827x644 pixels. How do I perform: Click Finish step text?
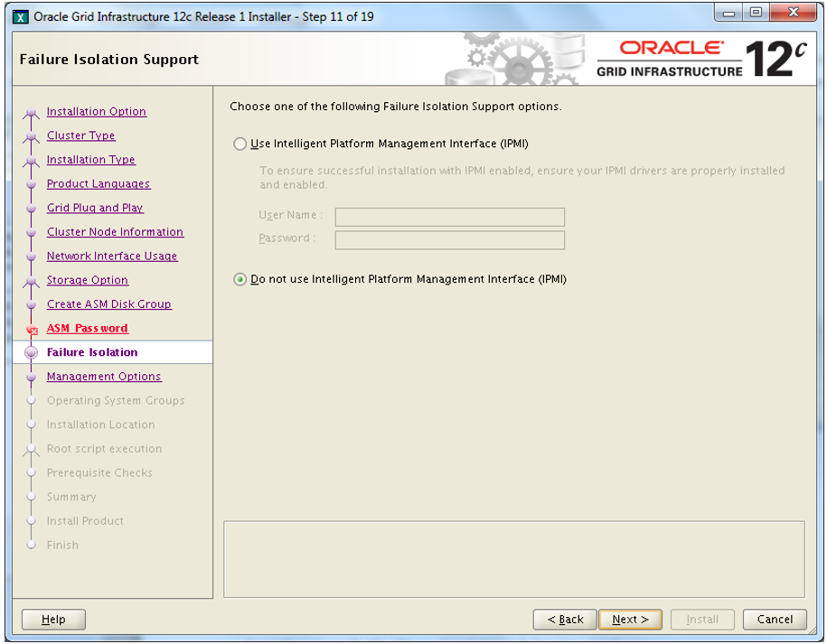[62, 545]
